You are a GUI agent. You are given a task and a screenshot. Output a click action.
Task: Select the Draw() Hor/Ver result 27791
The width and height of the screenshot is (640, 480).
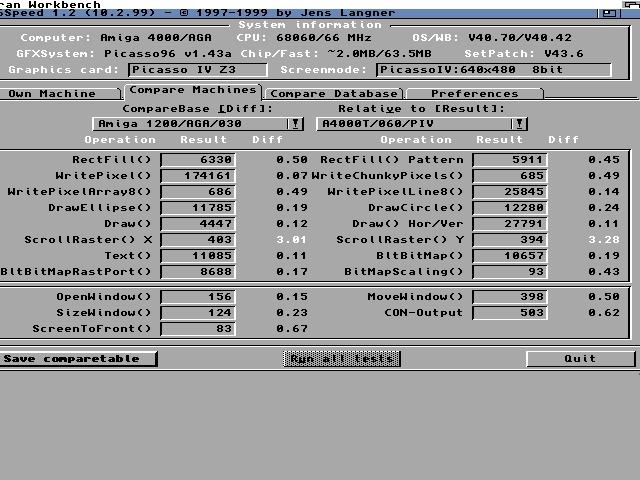pyautogui.click(x=510, y=224)
